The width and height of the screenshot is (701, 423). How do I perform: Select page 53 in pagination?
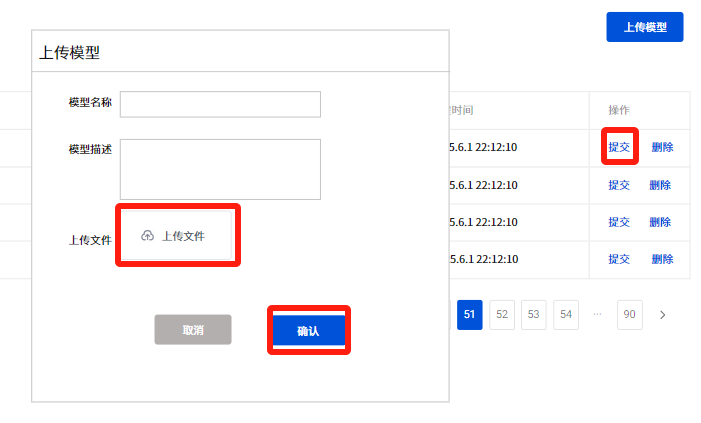[x=534, y=315]
